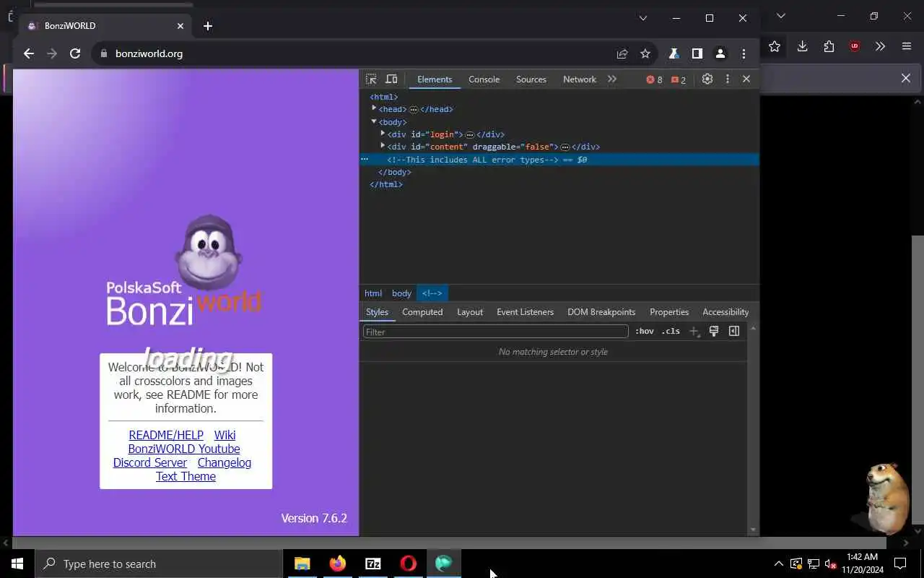Open the profile avatar menu
The height and width of the screenshot is (578, 924).
tap(720, 53)
